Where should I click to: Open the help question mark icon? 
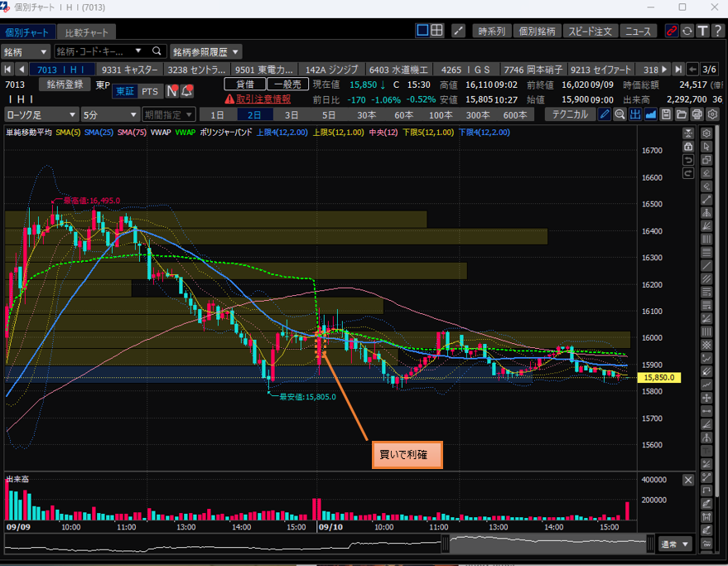[716, 31]
